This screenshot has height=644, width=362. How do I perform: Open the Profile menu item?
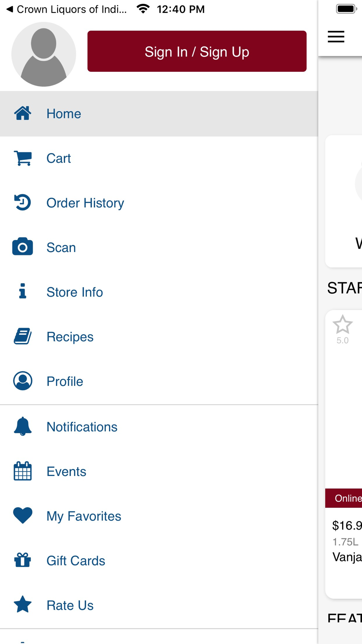pyautogui.click(x=65, y=381)
